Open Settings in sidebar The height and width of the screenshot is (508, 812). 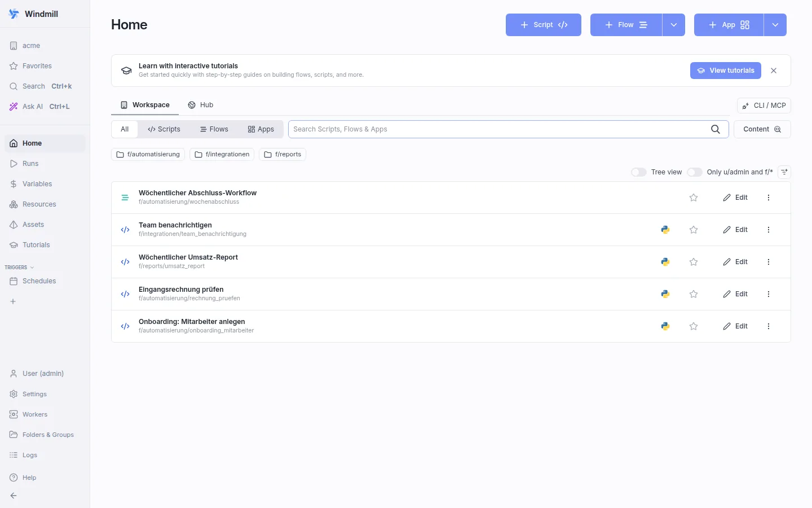click(45, 394)
